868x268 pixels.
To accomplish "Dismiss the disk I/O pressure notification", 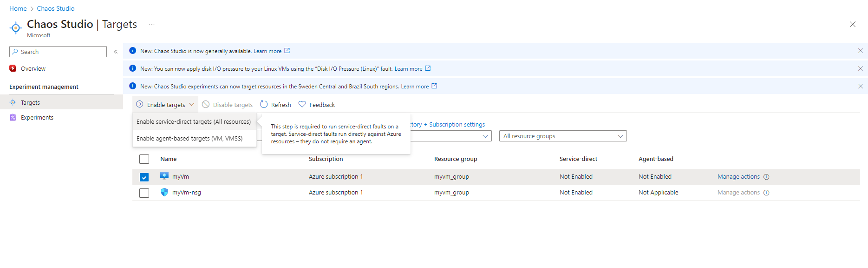I will [x=860, y=68].
